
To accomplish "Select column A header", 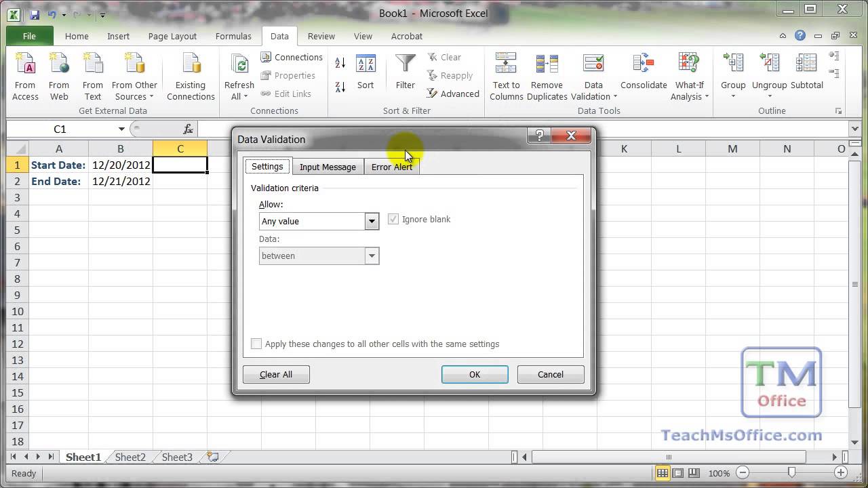I will 59,149.
